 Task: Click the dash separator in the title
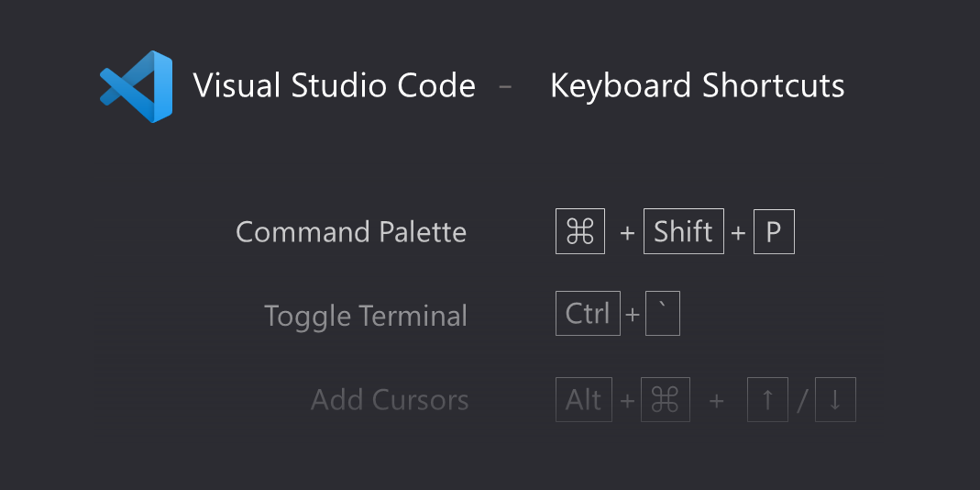point(505,87)
